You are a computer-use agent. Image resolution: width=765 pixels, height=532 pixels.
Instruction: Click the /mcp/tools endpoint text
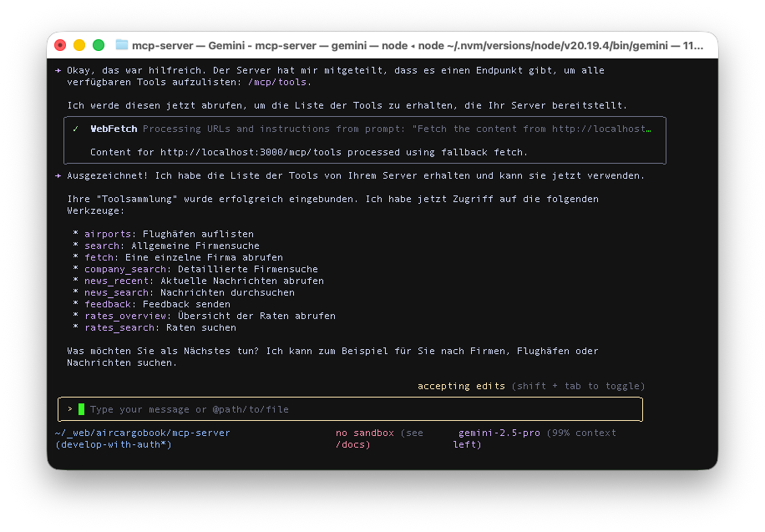coord(277,82)
